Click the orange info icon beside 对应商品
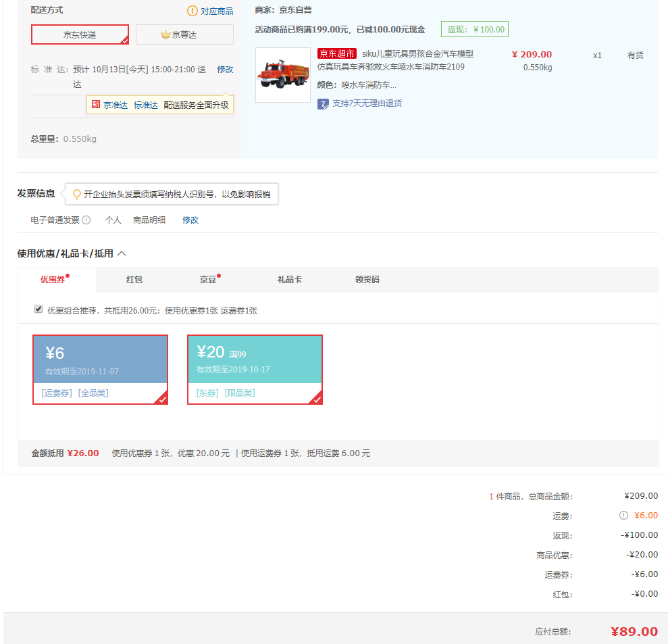This screenshot has height=644, width=668. (x=192, y=11)
